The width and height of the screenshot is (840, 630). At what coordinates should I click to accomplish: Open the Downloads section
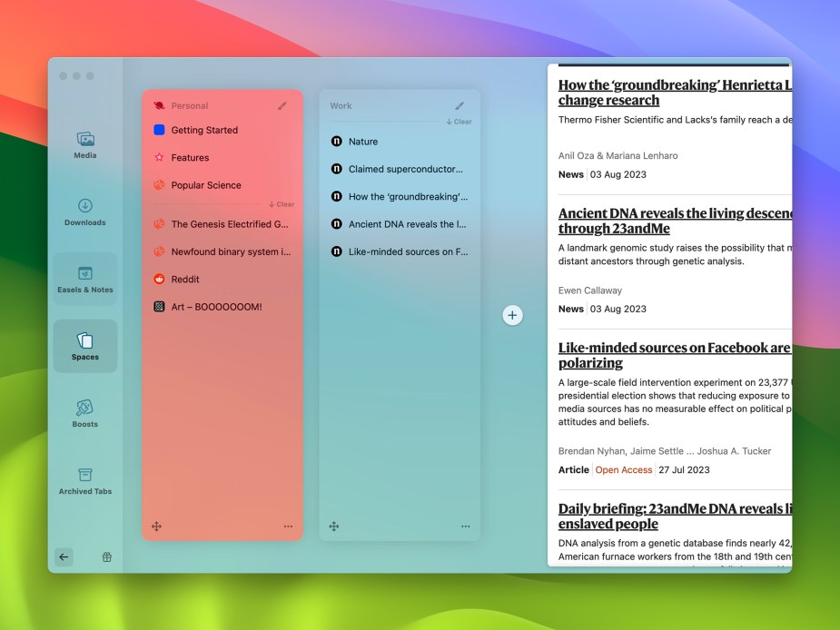(85, 211)
